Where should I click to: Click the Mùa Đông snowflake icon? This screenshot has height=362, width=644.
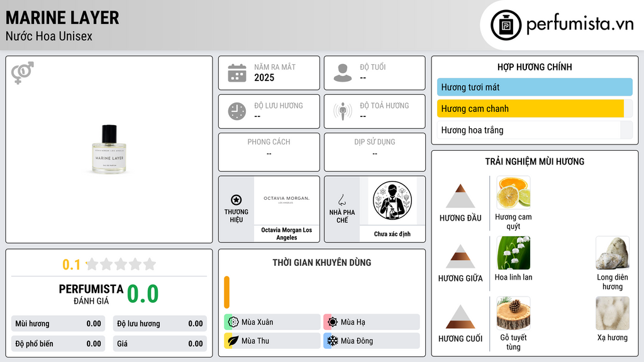(x=333, y=341)
